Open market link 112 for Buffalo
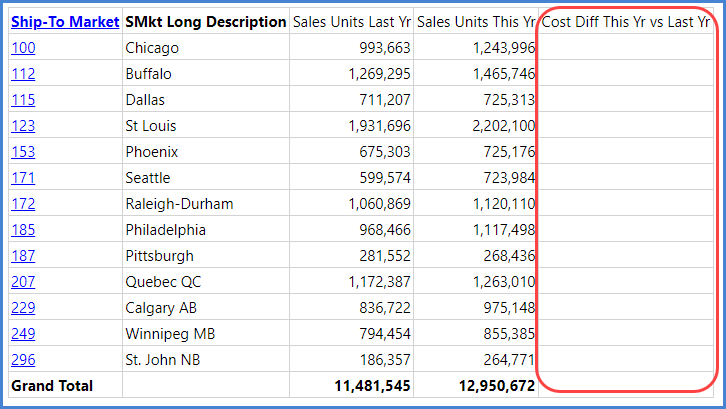 (23, 74)
